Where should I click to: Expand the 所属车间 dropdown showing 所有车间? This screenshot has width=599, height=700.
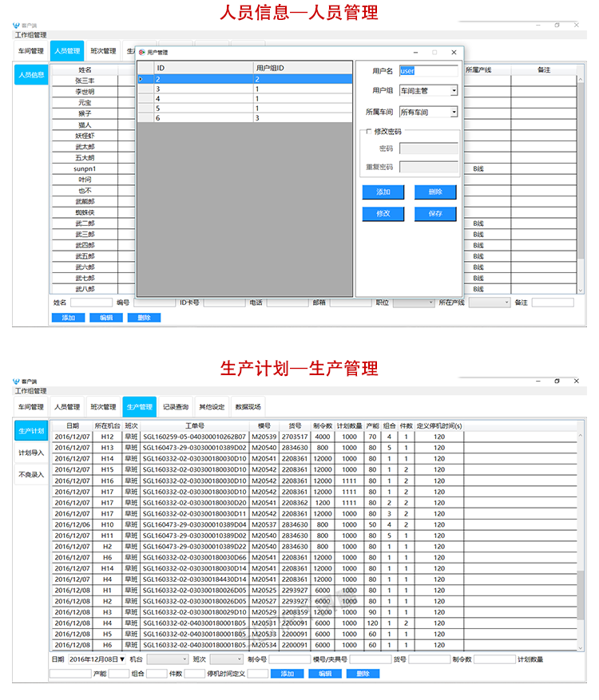pyautogui.click(x=454, y=113)
